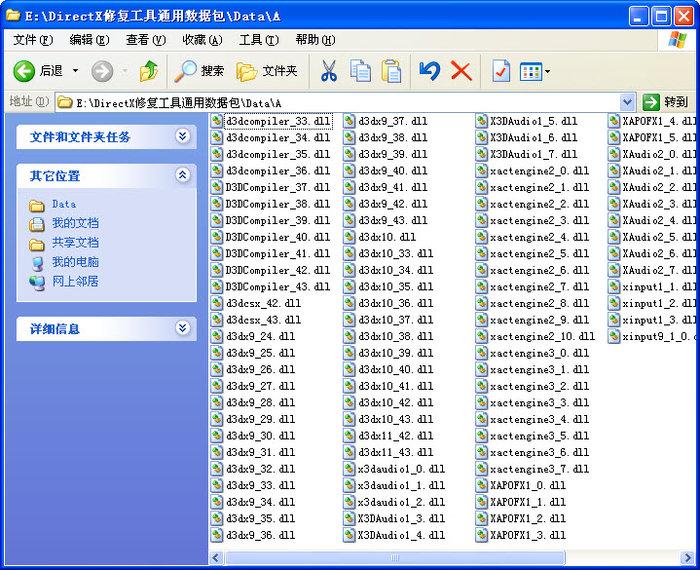Select the d3dx9_36.dll file icon
700x570 pixels.
coord(217,535)
